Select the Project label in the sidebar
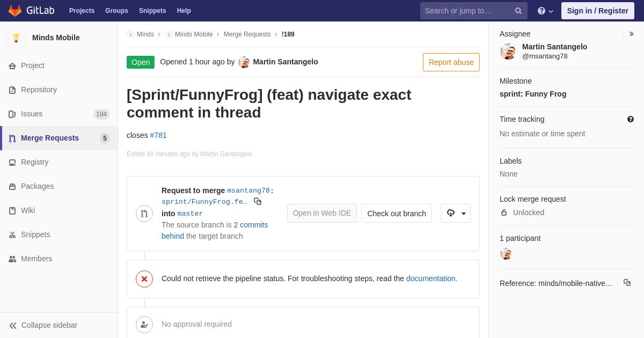This screenshot has height=338, width=644. coord(33,65)
